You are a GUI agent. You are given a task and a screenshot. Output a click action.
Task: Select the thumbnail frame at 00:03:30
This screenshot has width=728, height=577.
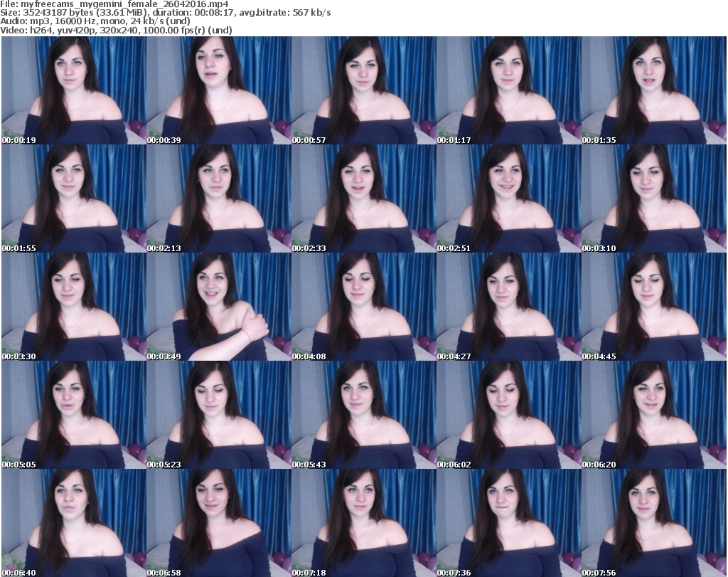point(74,307)
